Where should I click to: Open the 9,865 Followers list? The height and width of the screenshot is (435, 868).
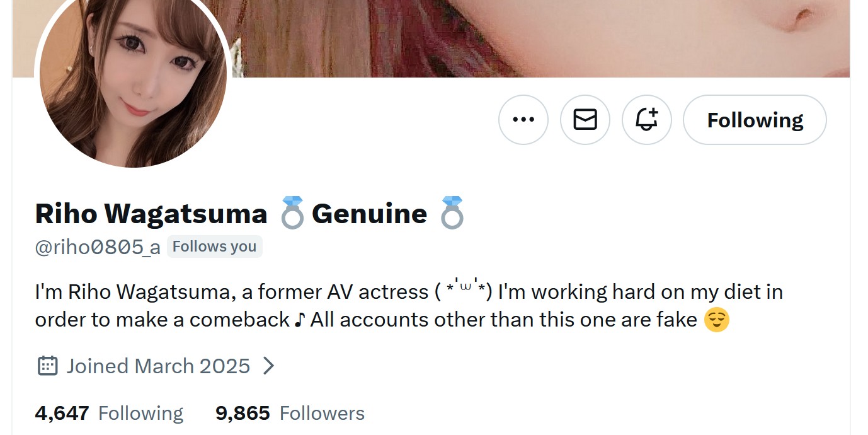tap(290, 413)
